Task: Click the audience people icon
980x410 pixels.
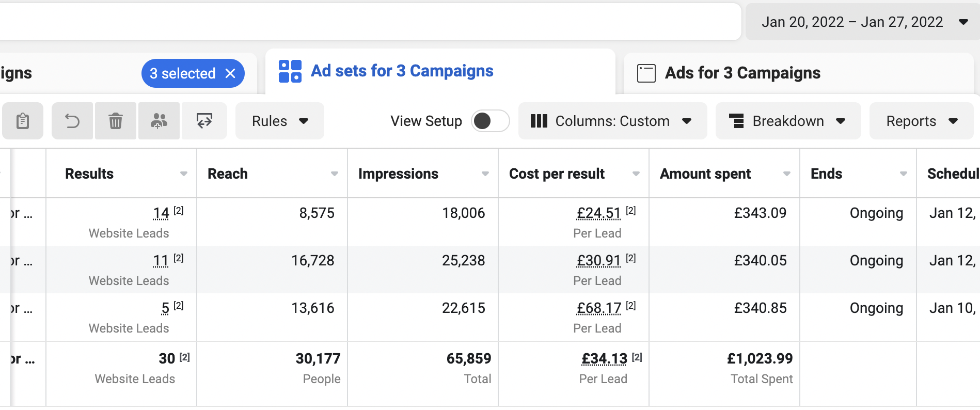Action: tap(159, 121)
